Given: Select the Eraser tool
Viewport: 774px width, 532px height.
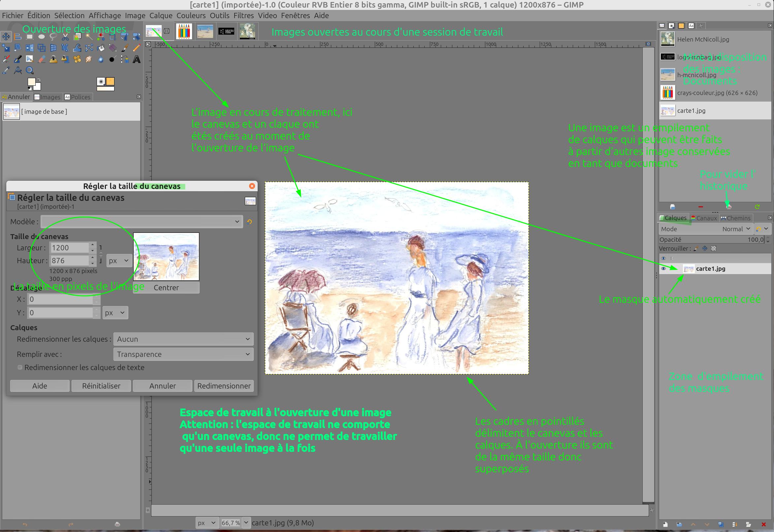Looking at the screenshot, I should click(x=41, y=59).
